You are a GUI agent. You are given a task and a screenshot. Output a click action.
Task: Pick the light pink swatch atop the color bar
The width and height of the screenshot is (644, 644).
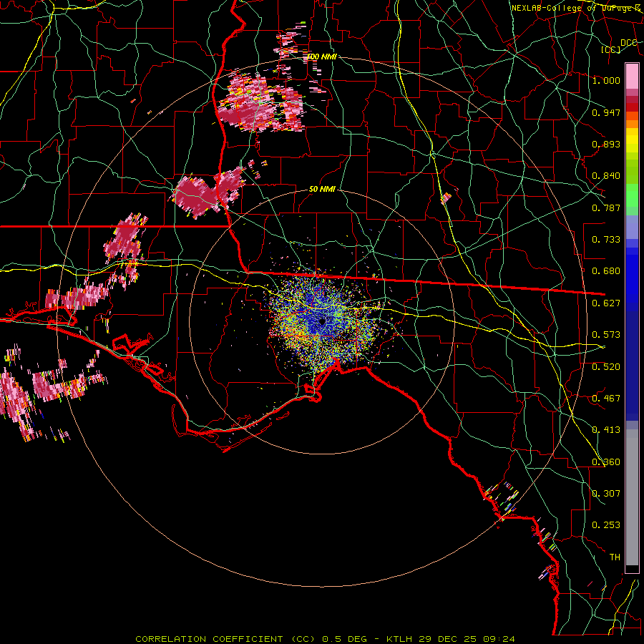(x=632, y=76)
